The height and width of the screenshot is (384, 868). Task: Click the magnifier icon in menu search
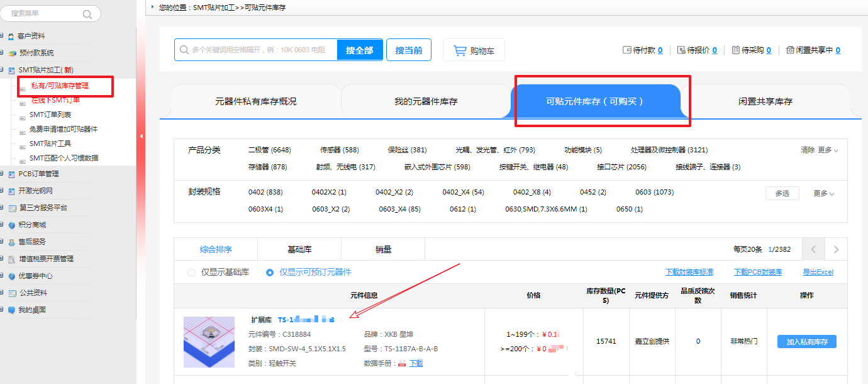[x=87, y=14]
